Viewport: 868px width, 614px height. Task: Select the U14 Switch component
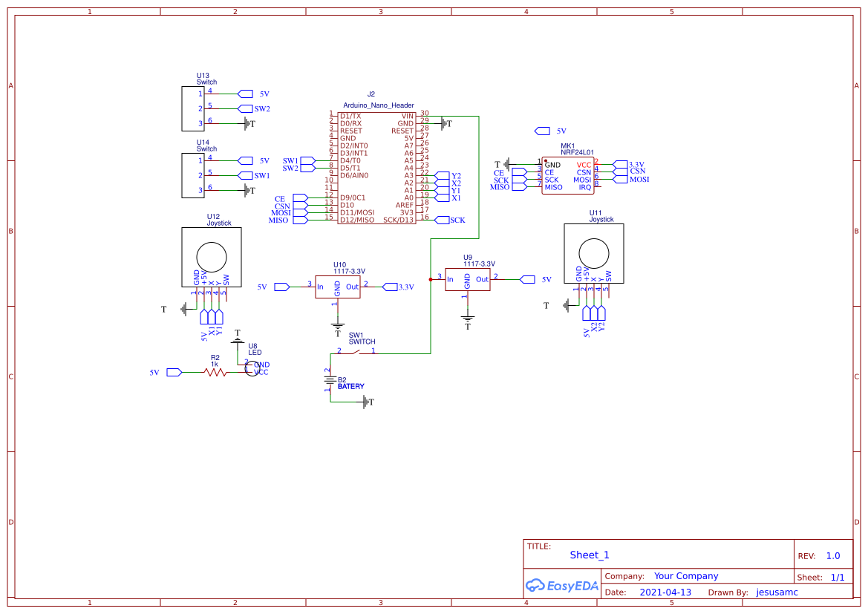pyautogui.click(x=193, y=174)
